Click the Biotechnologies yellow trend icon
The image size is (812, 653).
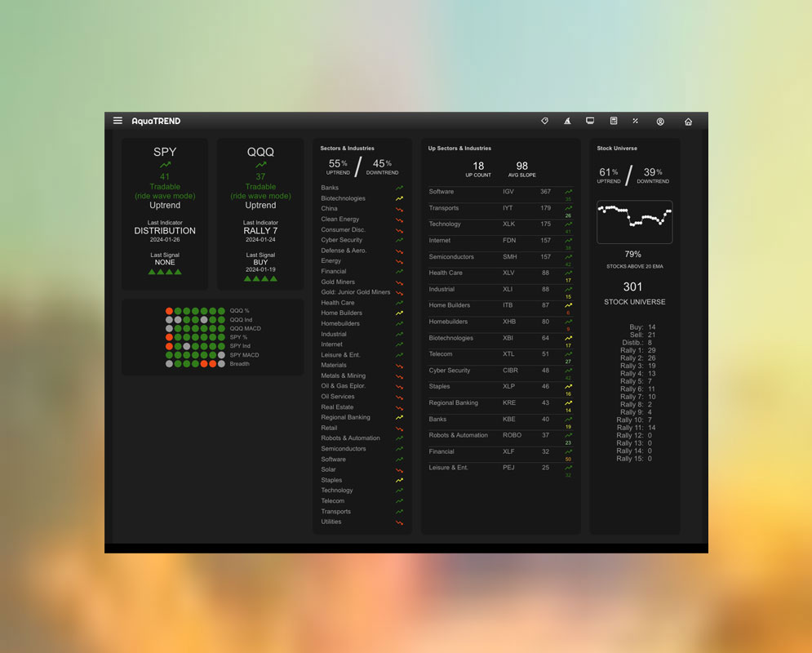pos(399,198)
